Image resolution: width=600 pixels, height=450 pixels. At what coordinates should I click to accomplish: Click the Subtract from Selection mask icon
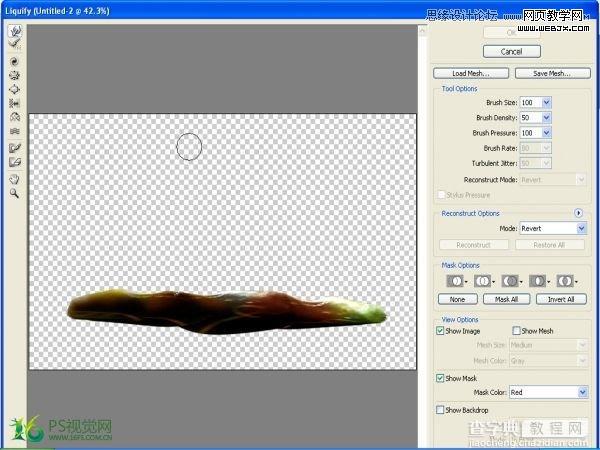[511, 281]
